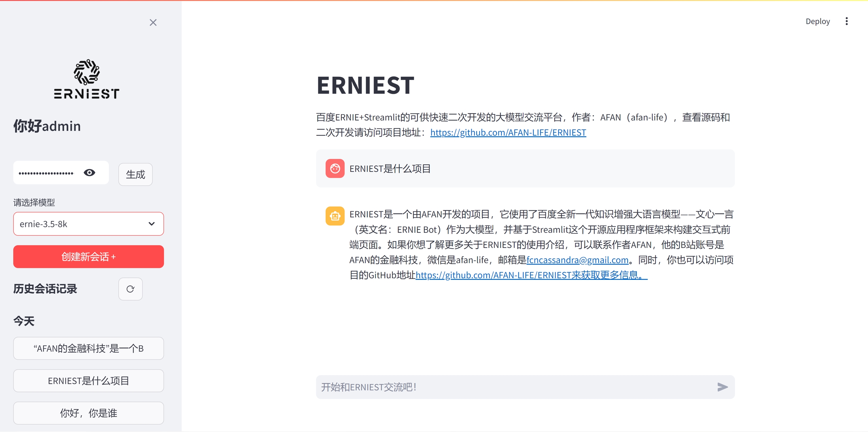
Task: Click the Deploy menu item
Action: [x=817, y=21]
